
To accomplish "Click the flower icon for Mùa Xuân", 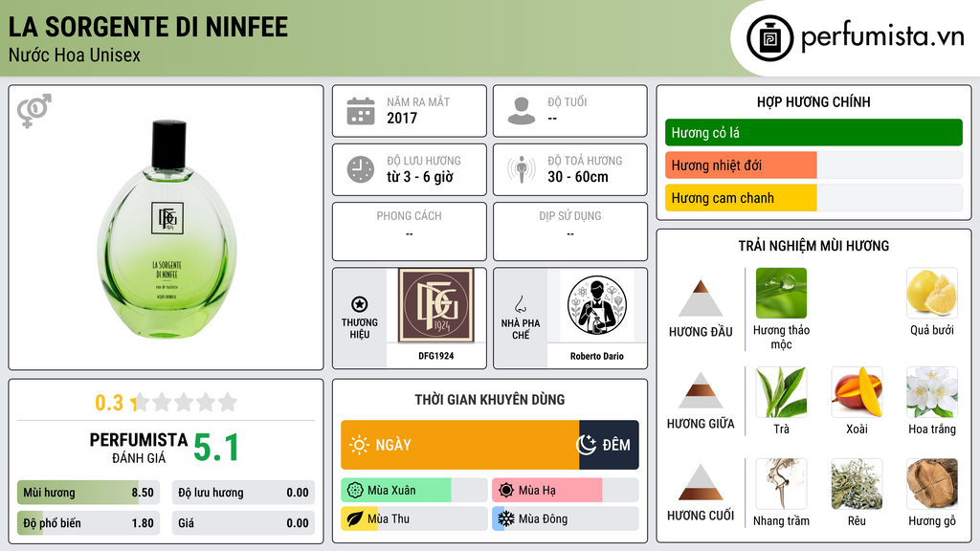I will 355,491.
